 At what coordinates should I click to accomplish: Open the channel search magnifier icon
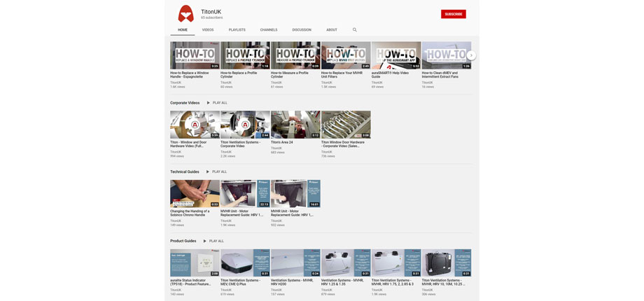click(355, 30)
